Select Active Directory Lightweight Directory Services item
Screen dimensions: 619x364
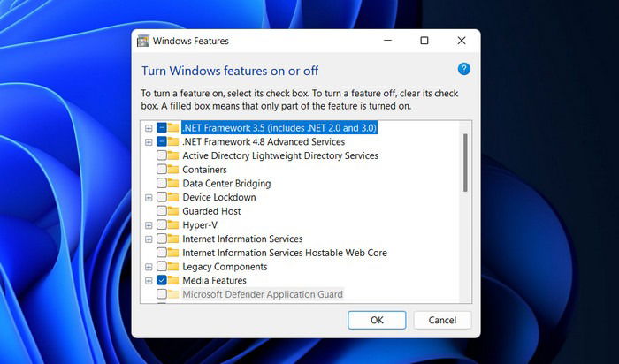tap(280, 155)
